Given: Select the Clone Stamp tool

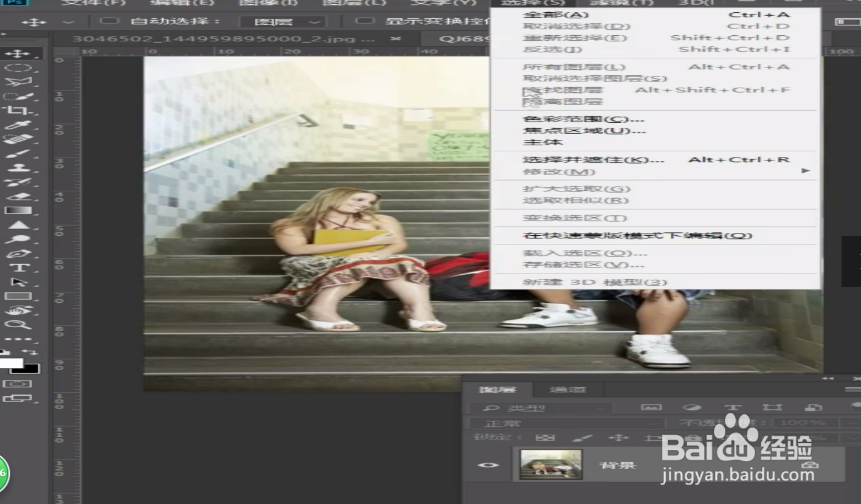Looking at the screenshot, I should (18, 168).
